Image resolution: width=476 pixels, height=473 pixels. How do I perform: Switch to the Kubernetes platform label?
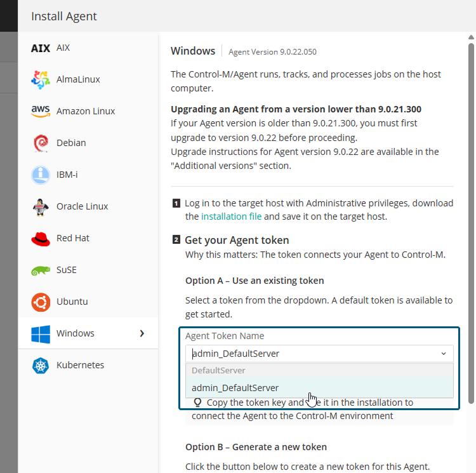coord(80,365)
